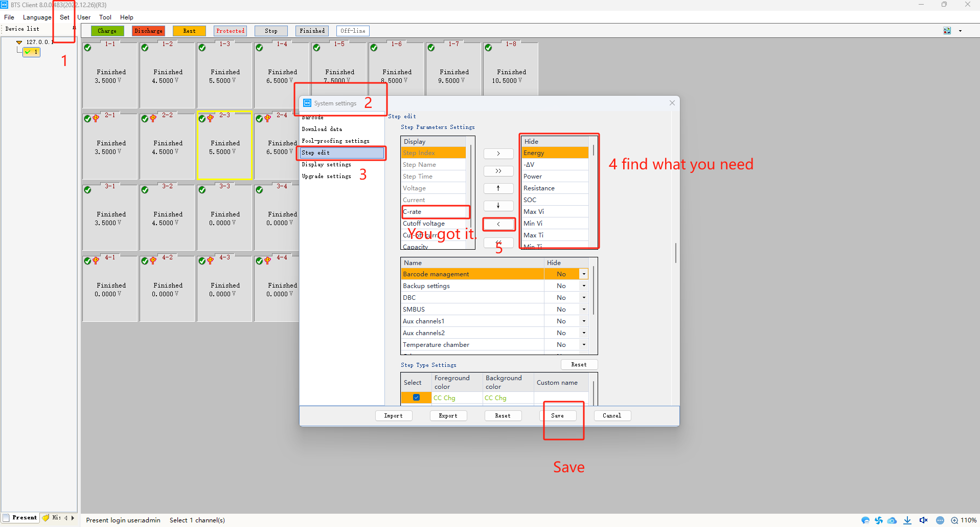This screenshot has width=980, height=527.
Task: Open Hide dropdown for Aux channels1
Action: point(584,321)
